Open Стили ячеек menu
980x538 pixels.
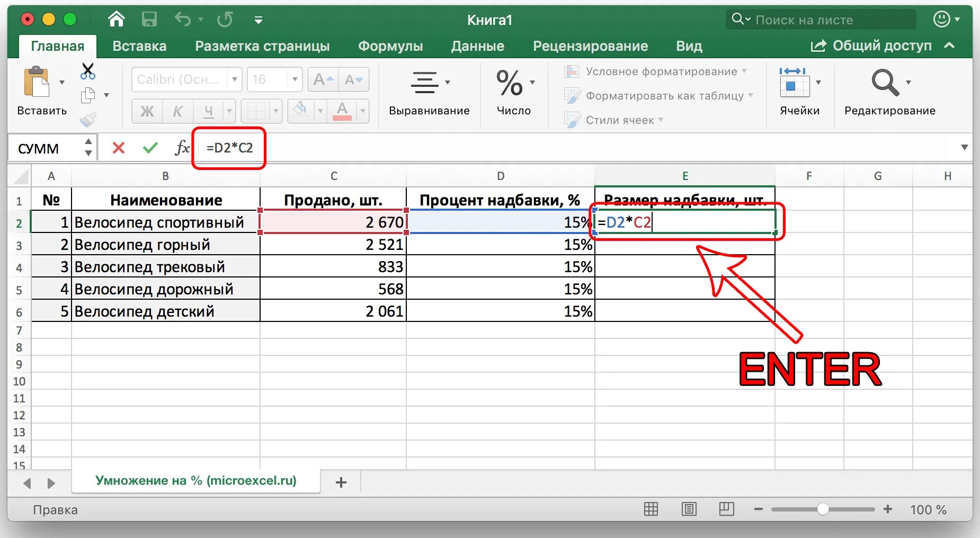click(x=613, y=120)
